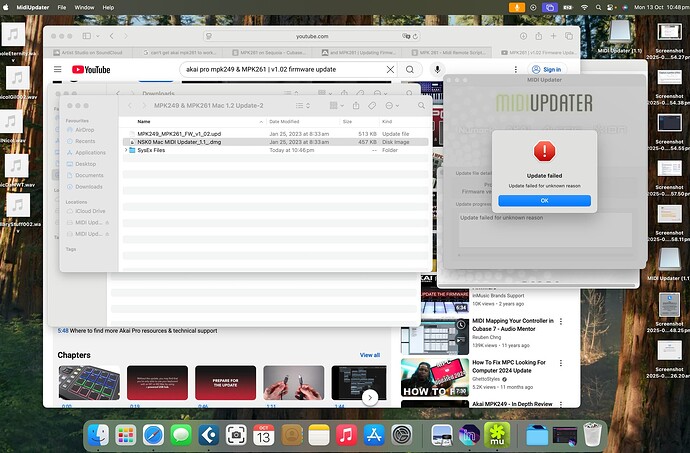The height and width of the screenshot is (453, 690).
Task: Open YouTube settings three-dot menu
Action: (515, 70)
